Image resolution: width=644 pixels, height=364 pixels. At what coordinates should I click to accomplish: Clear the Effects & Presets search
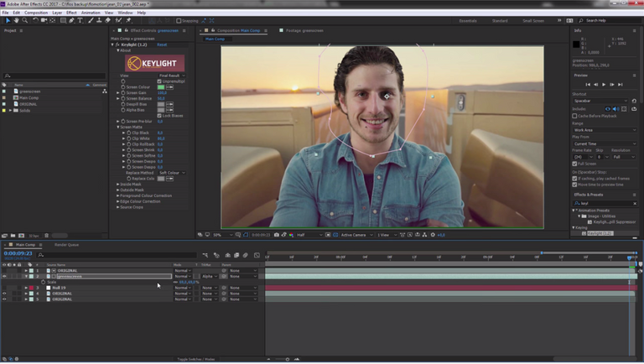(x=635, y=204)
